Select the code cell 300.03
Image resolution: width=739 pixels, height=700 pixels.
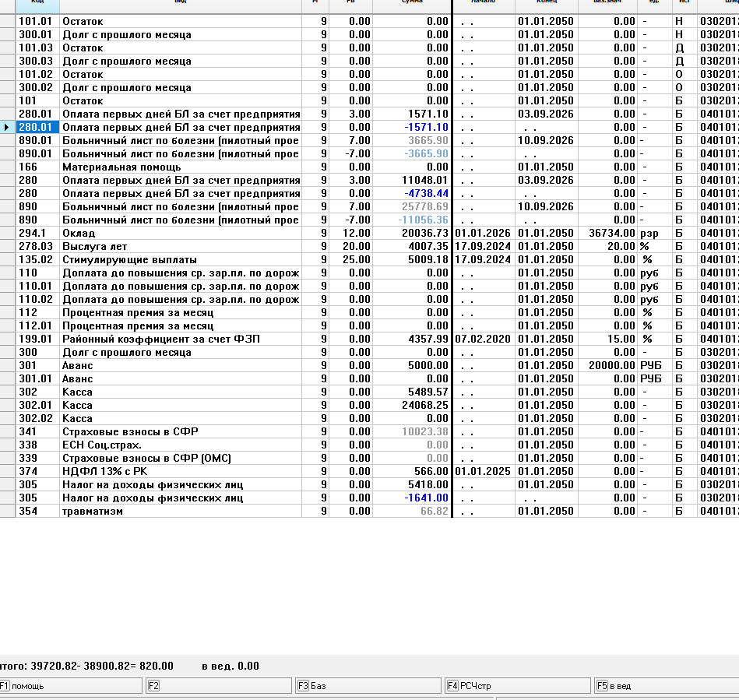coord(36,61)
